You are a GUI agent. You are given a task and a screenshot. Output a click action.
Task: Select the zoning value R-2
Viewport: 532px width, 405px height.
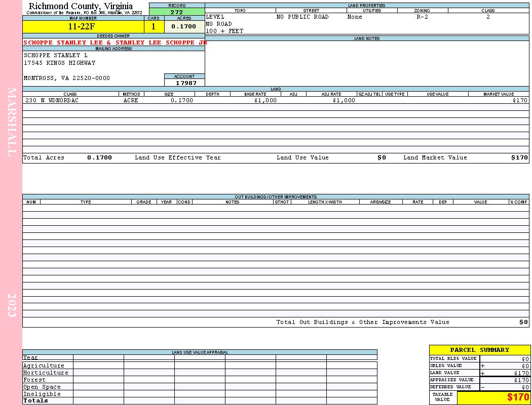coord(423,17)
